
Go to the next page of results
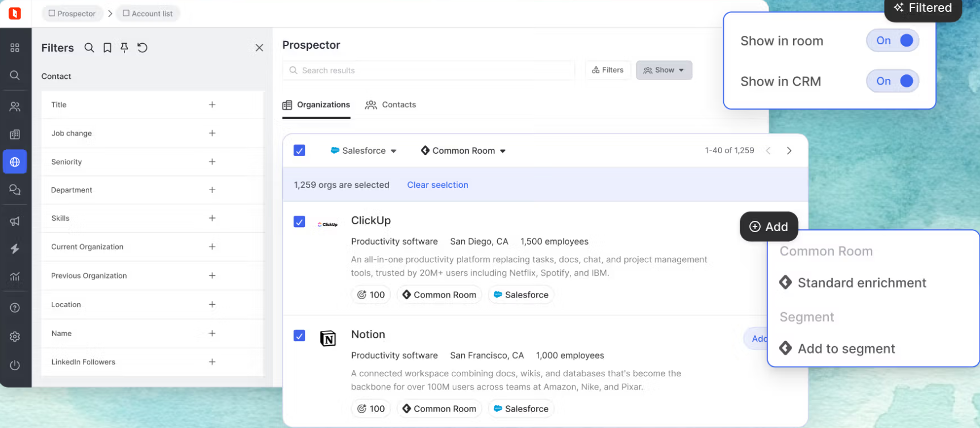pos(789,150)
